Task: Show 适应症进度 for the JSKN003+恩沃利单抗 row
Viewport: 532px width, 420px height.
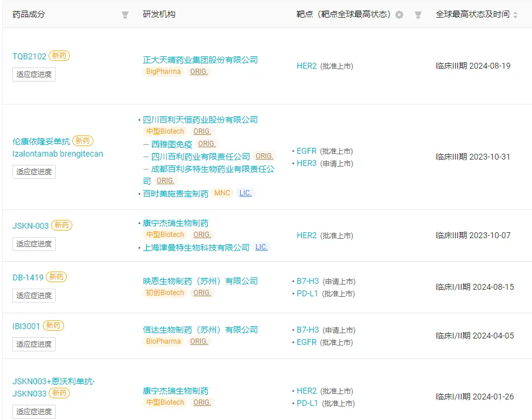Action: pyautogui.click(x=34, y=412)
